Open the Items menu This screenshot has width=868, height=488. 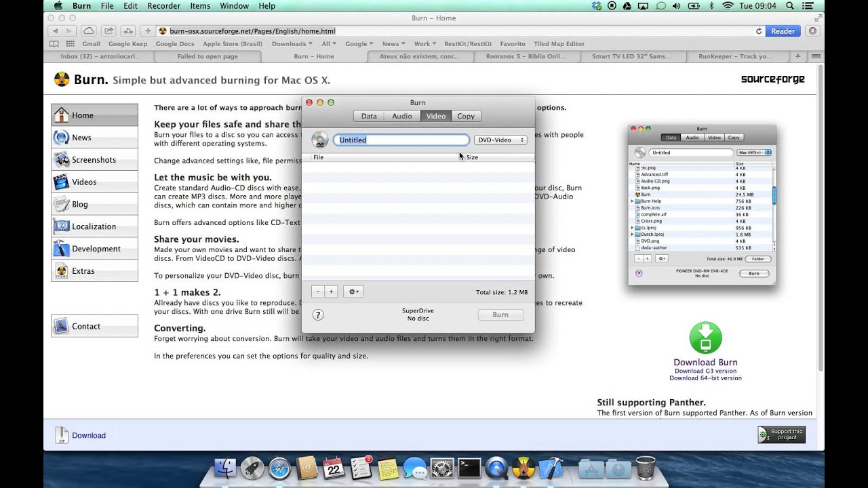(200, 6)
